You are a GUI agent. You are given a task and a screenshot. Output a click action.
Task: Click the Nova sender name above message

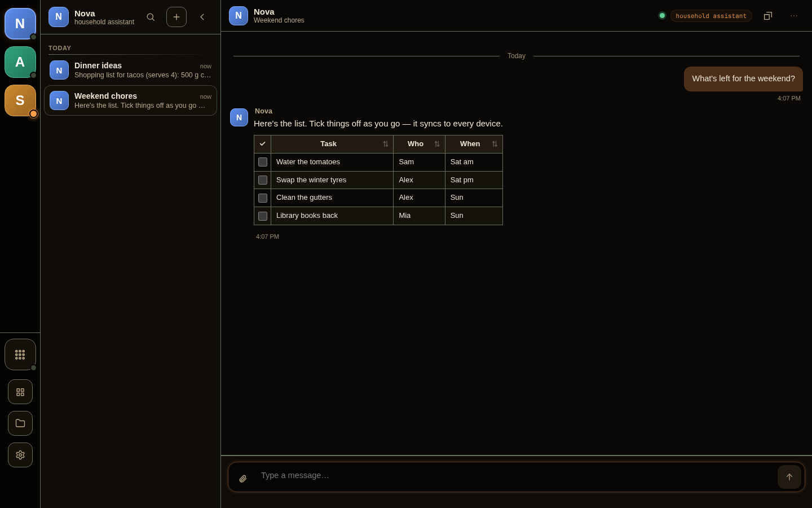[x=263, y=111]
